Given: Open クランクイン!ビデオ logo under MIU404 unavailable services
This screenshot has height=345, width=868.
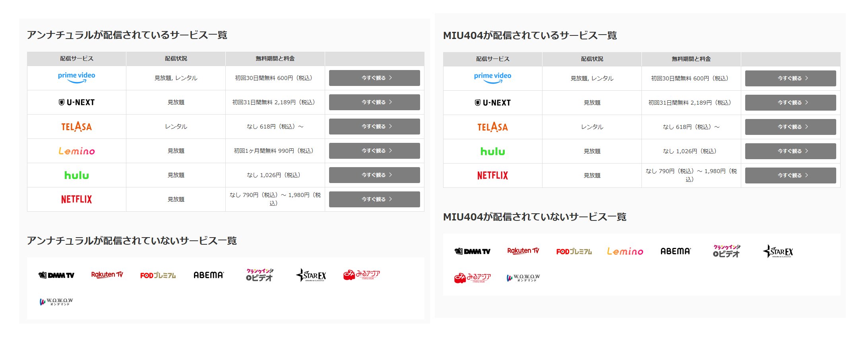Looking at the screenshot, I should [x=727, y=251].
